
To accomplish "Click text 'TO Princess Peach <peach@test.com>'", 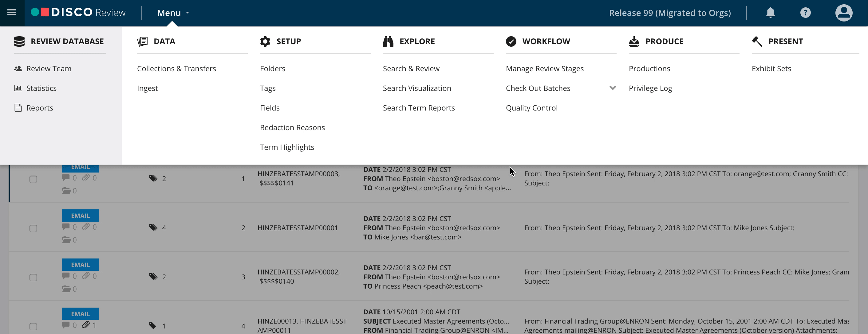I will [423, 286].
